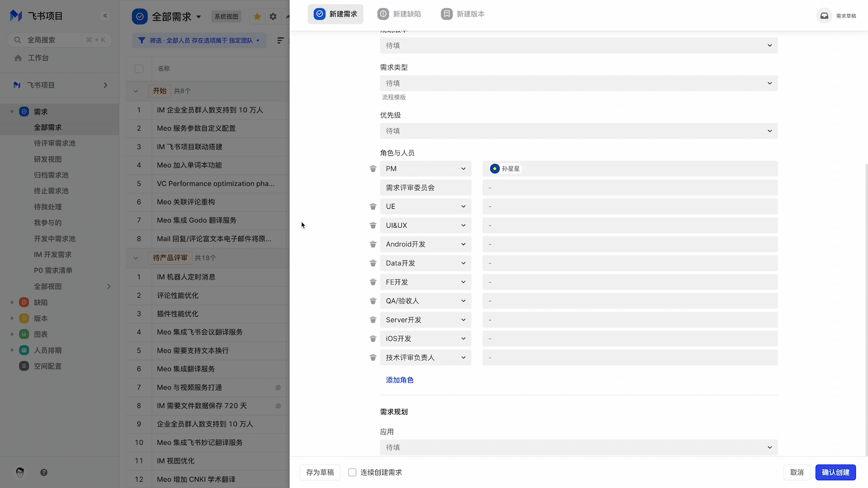Open the 需求草稿 inbox icon
Screen dimensions: 868x488
(824, 16)
